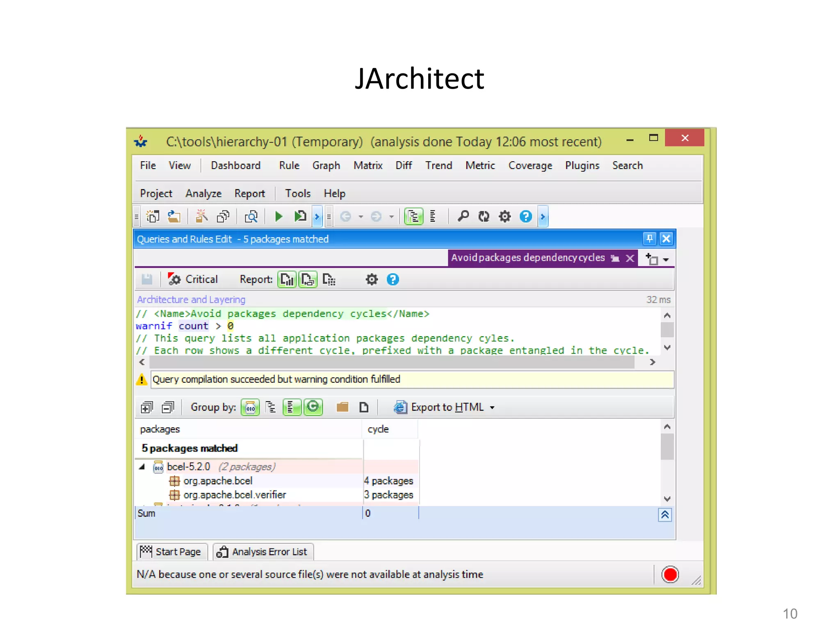This screenshot has height=630, width=840.
Task: Open the Metric menu
Action: coord(480,165)
